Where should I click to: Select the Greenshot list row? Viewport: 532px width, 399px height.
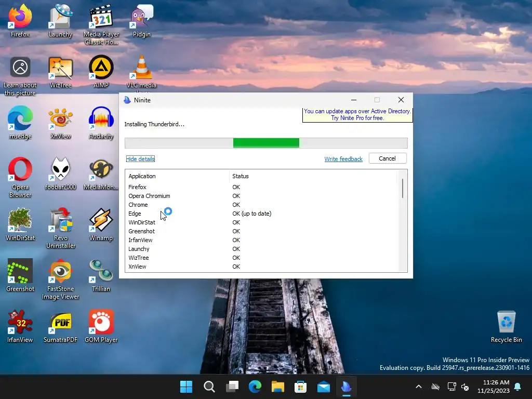(x=261, y=231)
